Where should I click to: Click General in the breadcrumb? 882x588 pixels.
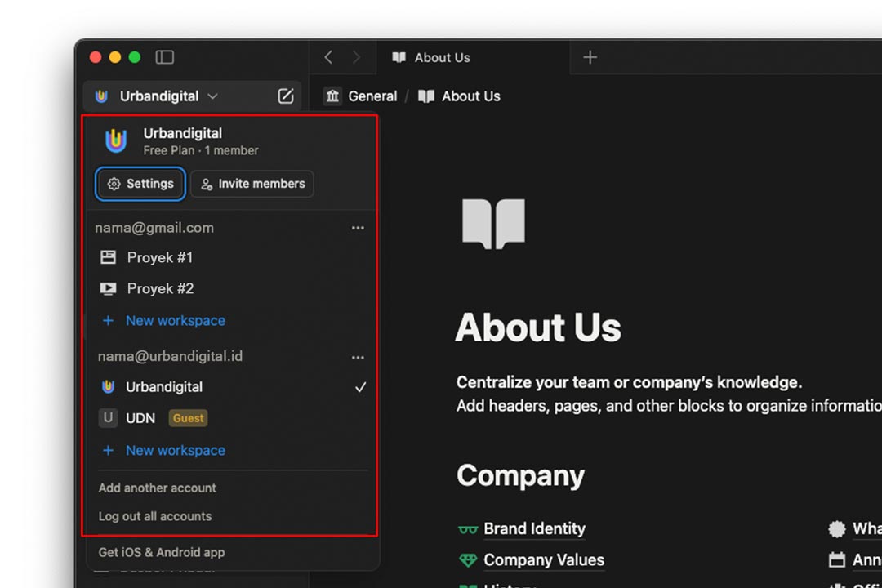tap(372, 96)
